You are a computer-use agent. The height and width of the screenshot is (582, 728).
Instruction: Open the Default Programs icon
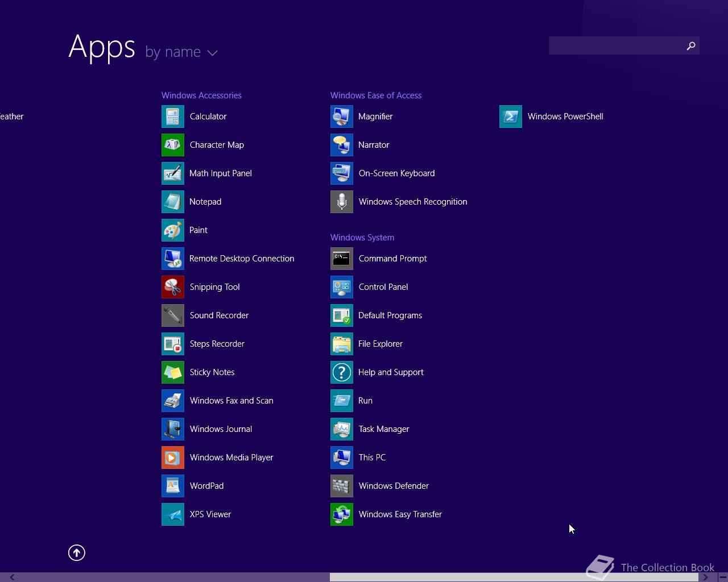tap(342, 315)
